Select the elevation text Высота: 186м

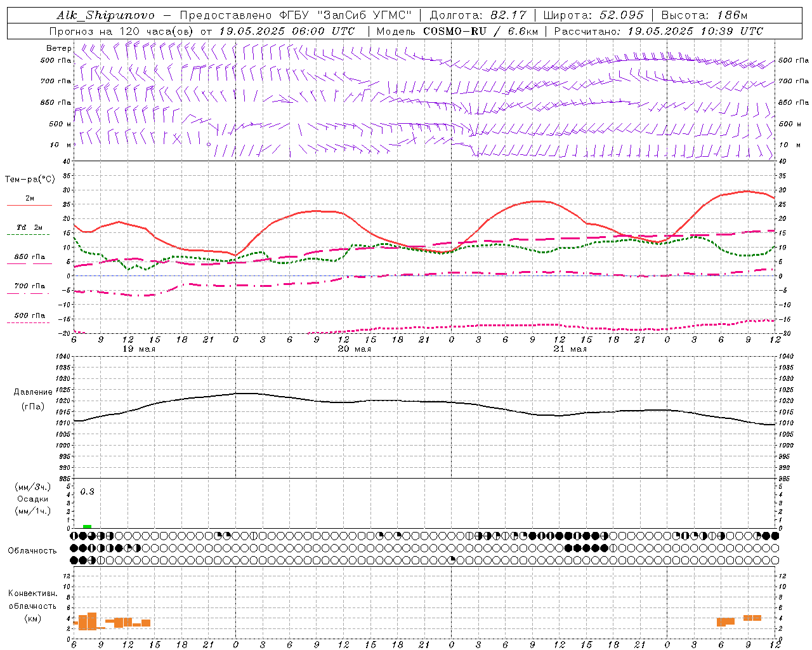pos(704,15)
